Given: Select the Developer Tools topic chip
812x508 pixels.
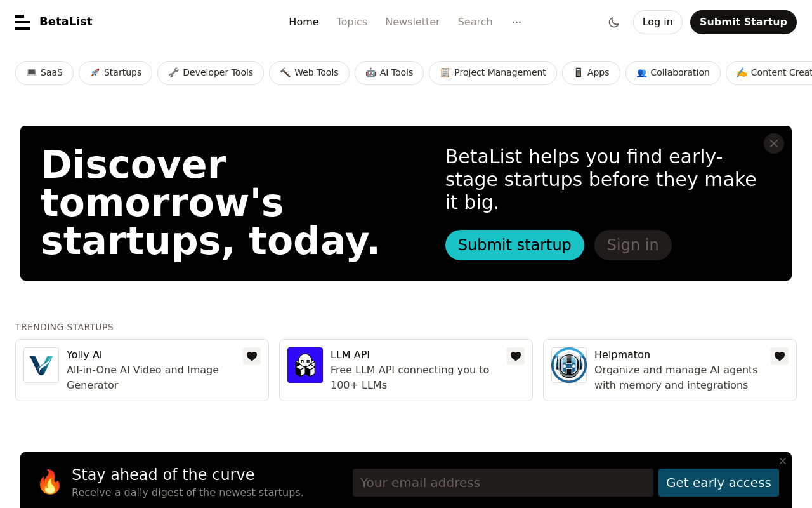Looking at the screenshot, I should tap(211, 73).
